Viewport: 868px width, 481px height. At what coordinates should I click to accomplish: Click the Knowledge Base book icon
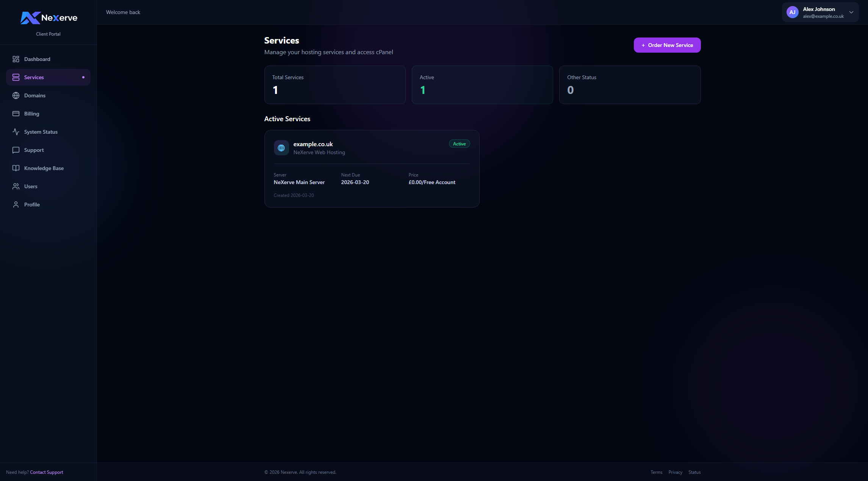click(x=16, y=168)
